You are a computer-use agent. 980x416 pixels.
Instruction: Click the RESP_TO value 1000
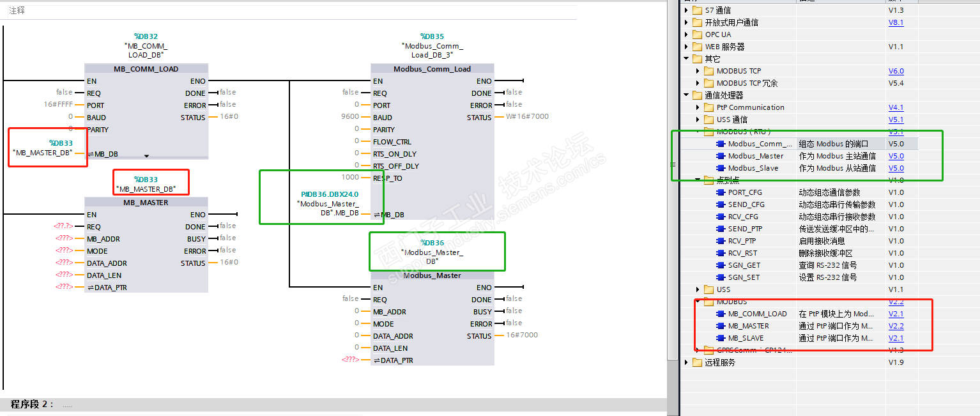pos(350,178)
